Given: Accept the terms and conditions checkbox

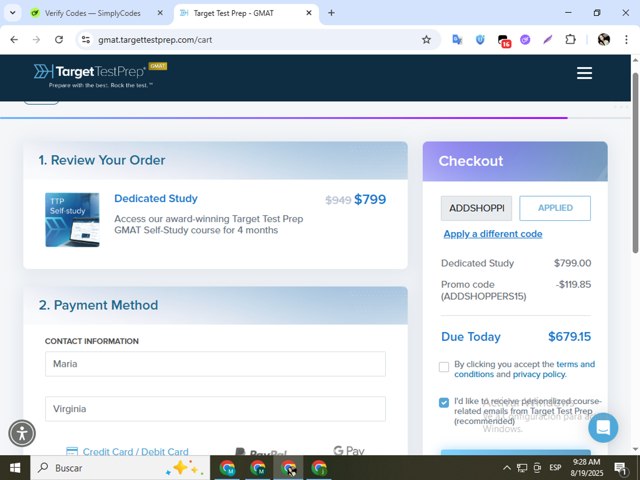Looking at the screenshot, I should 444,367.
